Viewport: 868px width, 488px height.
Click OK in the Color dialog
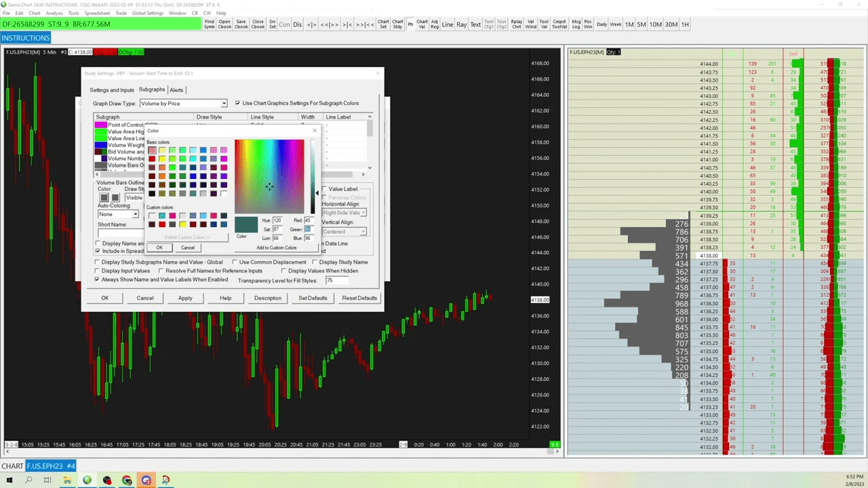(159, 247)
